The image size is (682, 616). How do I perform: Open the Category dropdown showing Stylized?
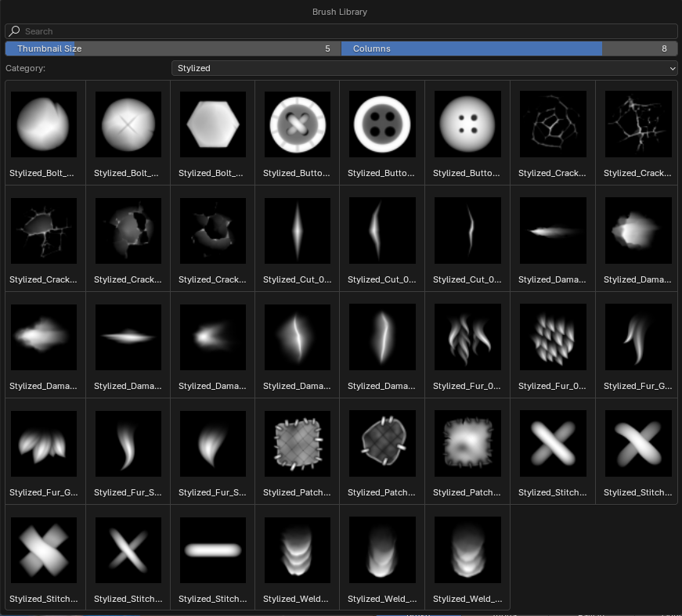click(x=424, y=68)
